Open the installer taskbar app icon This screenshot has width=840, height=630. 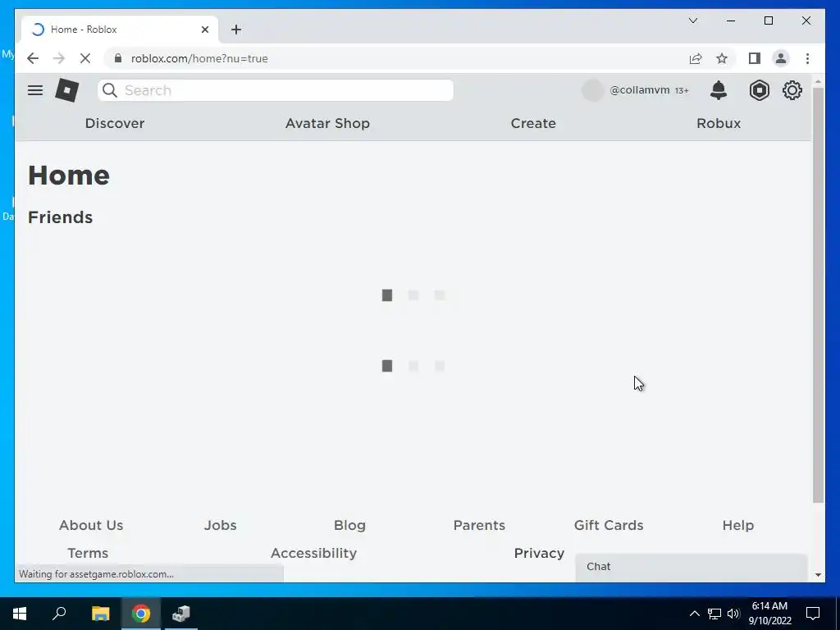181,614
